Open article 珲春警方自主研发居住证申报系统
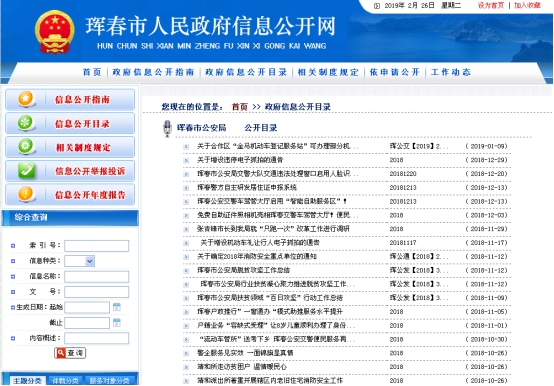The width and height of the screenshot is (554, 386). 247,188
